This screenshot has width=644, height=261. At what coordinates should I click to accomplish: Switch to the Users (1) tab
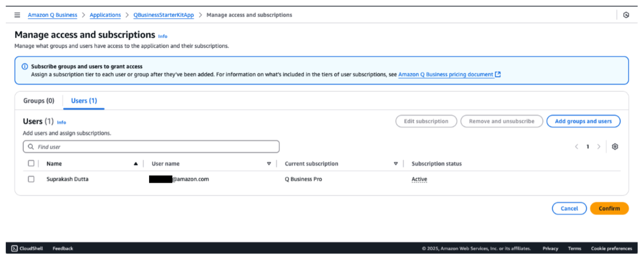(84, 100)
